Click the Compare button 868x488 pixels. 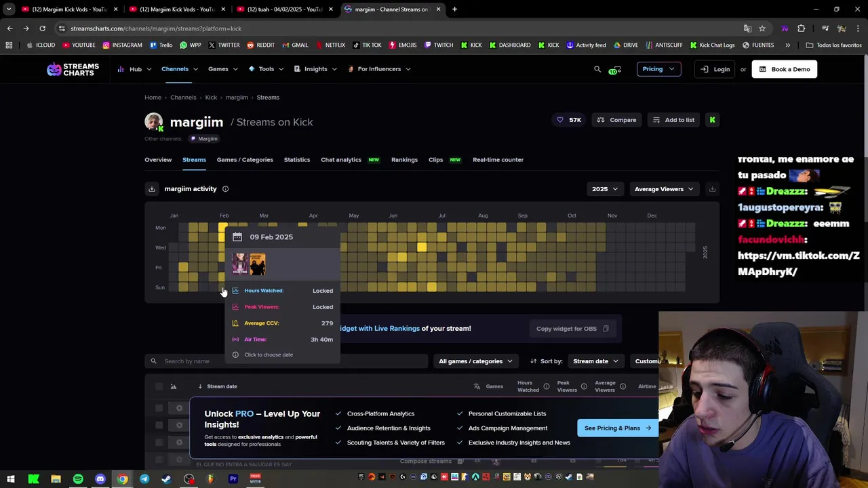[616, 120]
